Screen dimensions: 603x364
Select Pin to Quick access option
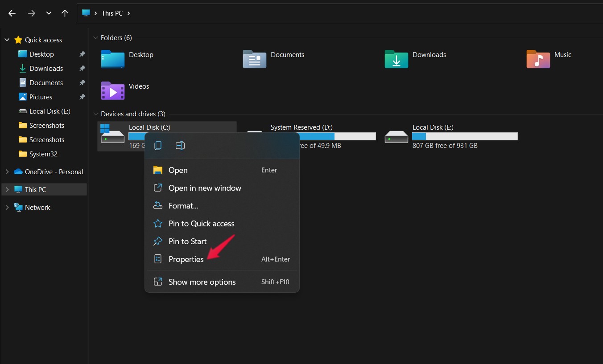click(201, 224)
